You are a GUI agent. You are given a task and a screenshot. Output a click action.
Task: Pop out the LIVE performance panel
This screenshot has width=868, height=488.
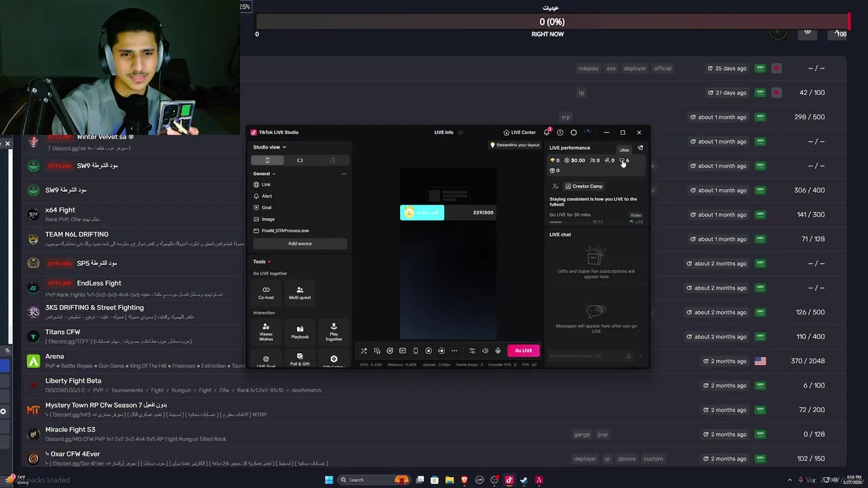point(640,148)
